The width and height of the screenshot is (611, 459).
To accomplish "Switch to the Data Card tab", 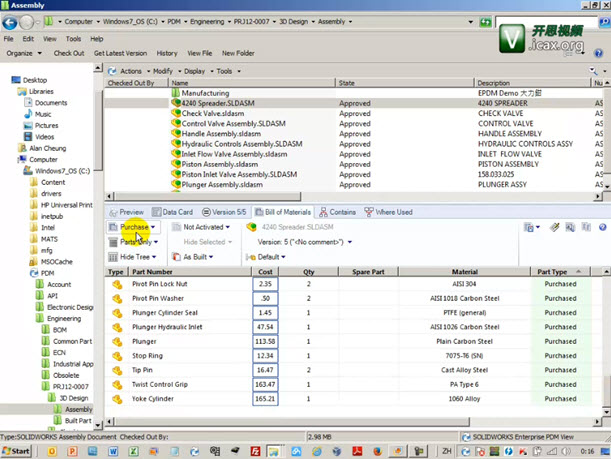I will tap(176, 212).
